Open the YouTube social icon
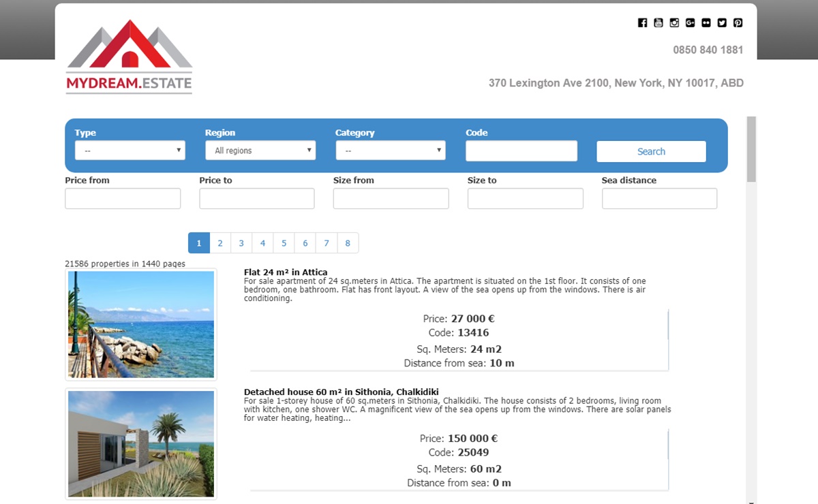818x504 pixels. tap(658, 22)
